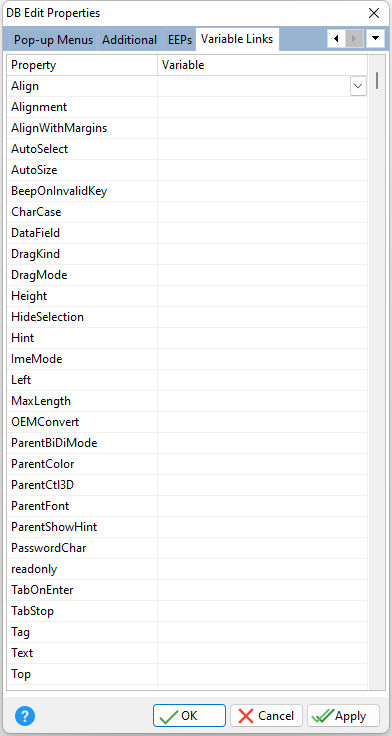Screen dimensions: 392x736
Task: Open the EEPs tab
Action: [x=180, y=40]
